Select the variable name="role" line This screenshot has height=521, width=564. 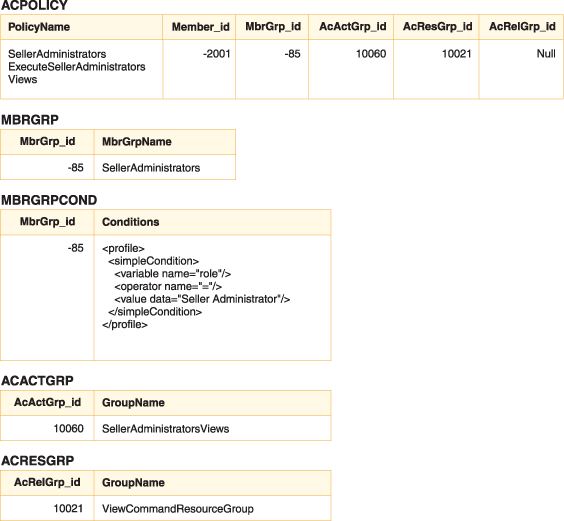173,274
